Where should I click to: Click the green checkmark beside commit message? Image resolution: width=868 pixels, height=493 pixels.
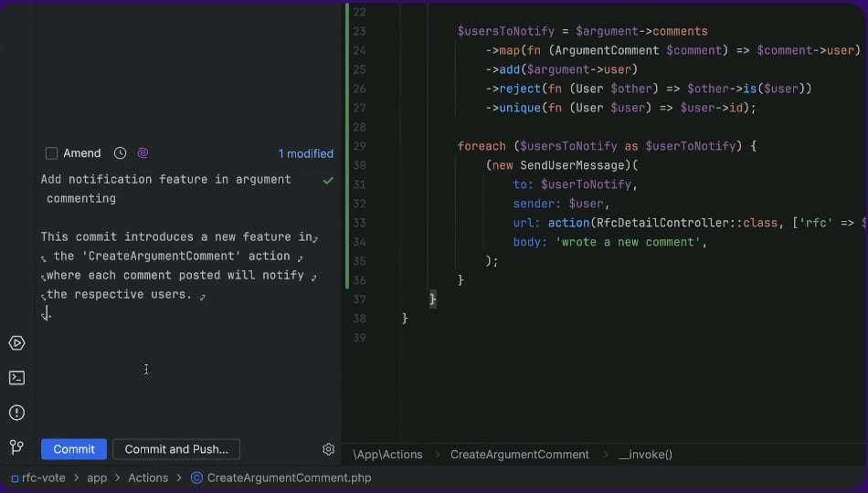click(328, 181)
